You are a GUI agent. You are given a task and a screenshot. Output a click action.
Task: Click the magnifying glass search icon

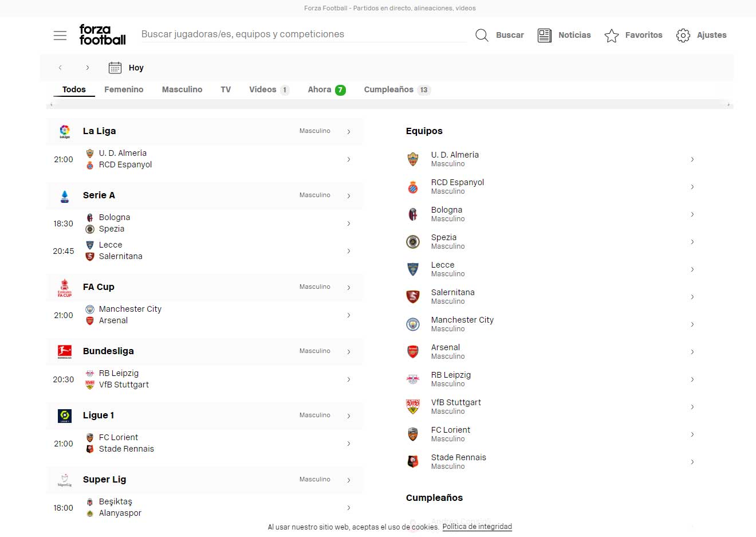[x=482, y=36]
